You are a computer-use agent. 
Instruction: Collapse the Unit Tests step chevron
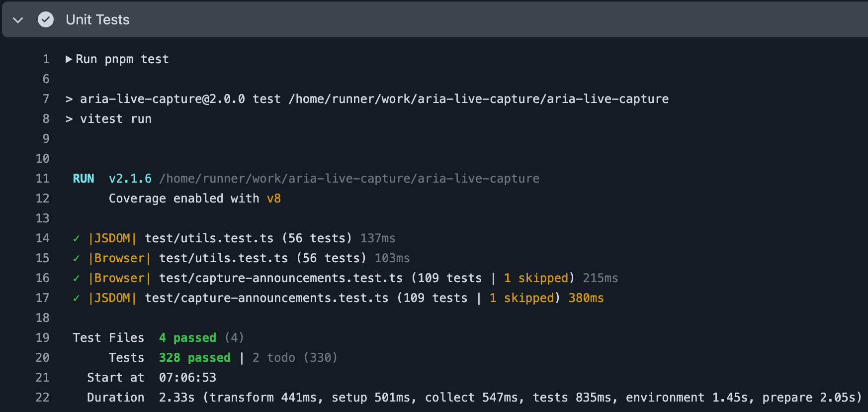pyautogui.click(x=18, y=20)
